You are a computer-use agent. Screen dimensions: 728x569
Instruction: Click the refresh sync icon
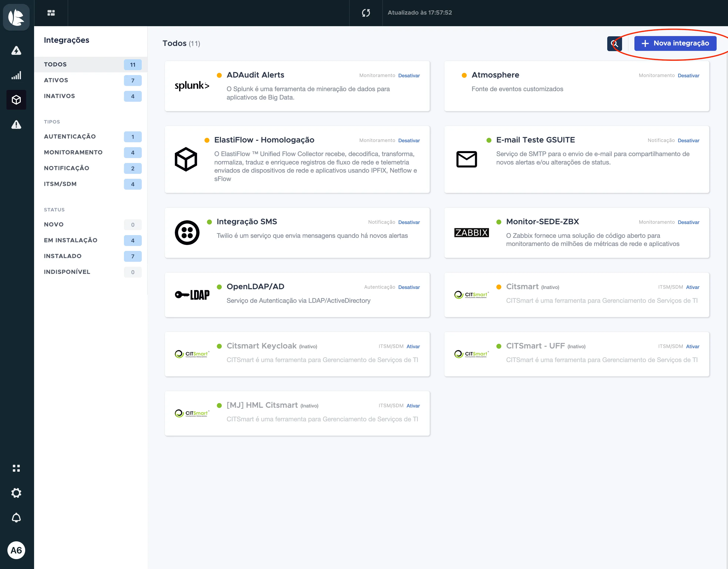pos(366,13)
